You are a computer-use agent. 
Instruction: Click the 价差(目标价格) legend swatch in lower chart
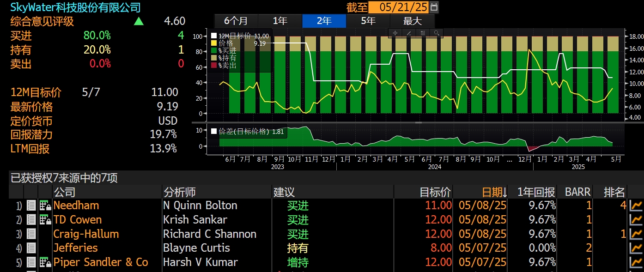214,131
